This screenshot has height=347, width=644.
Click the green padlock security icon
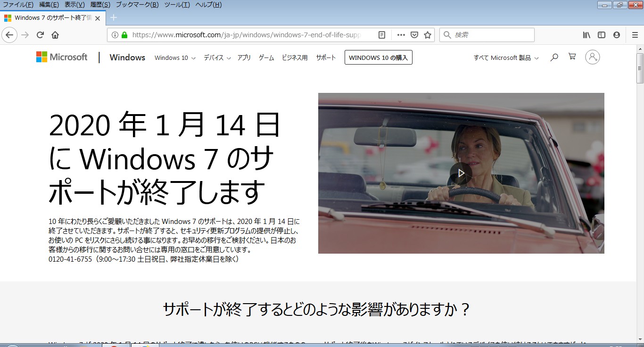click(x=124, y=35)
